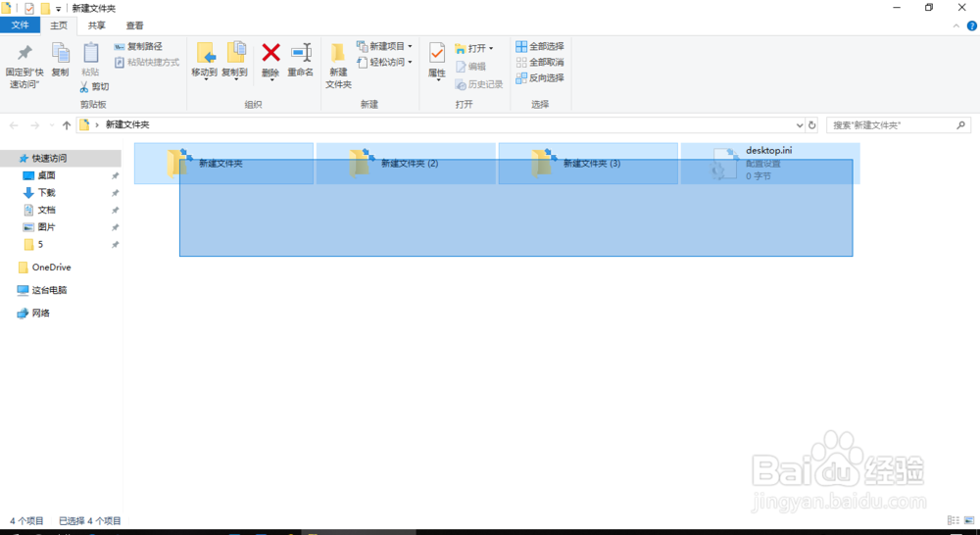This screenshot has width=980, height=535.
Task: Click the Refresh button
Action: (x=812, y=125)
